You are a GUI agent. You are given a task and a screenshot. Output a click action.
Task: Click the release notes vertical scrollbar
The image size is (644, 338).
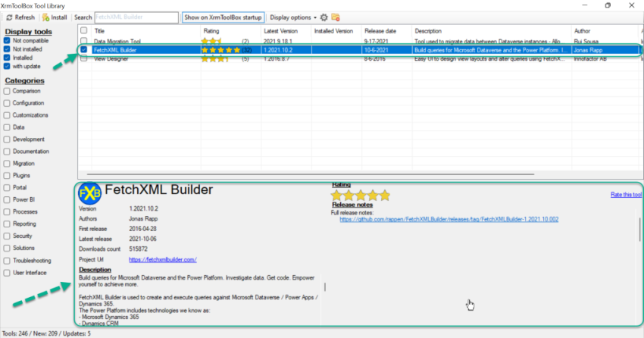coord(639,229)
